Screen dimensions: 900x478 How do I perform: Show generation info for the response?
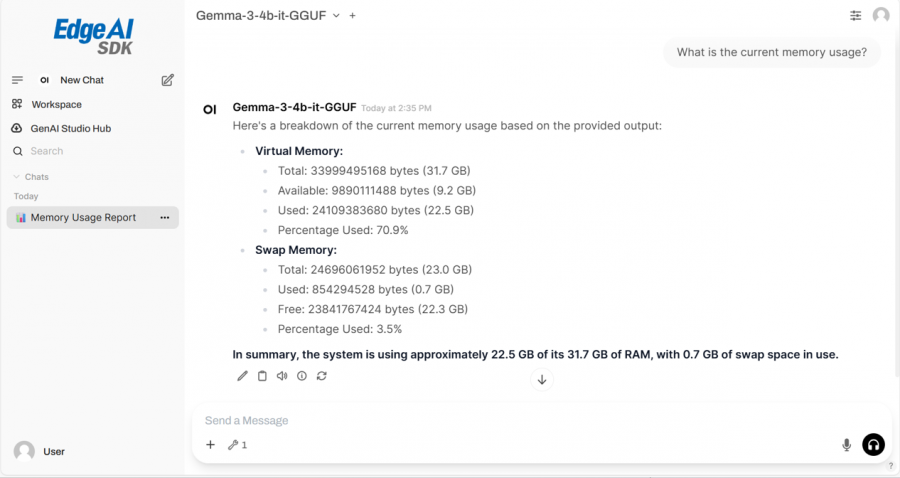pyautogui.click(x=301, y=376)
